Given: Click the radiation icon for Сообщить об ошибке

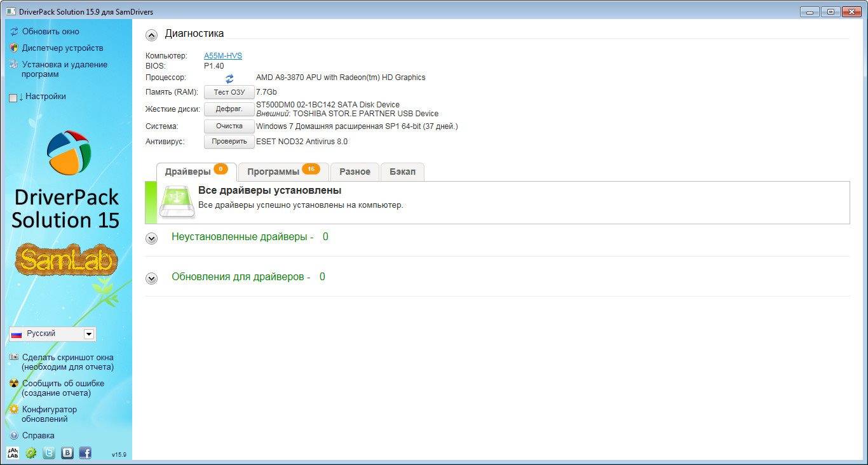Looking at the screenshot, I should pos(14,384).
